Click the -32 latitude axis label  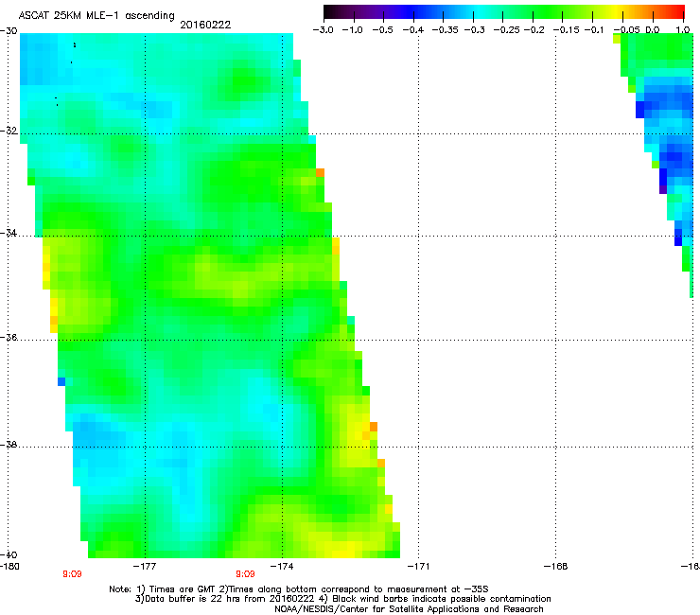[x=9, y=131]
